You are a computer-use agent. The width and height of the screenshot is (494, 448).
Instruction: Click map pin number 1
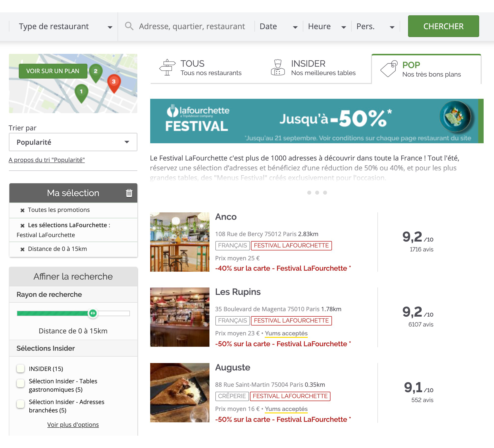(81, 93)
